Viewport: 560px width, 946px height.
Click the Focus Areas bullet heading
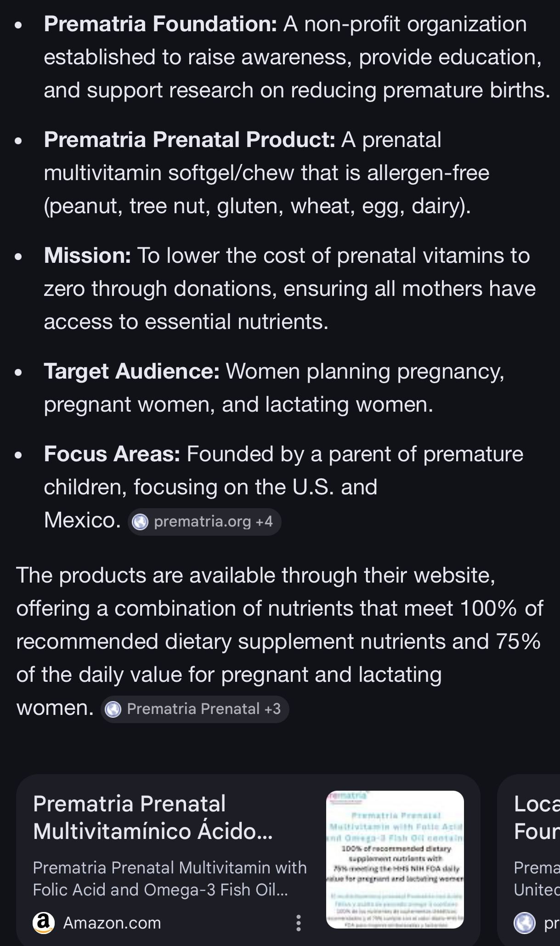[x=112, y=454]
